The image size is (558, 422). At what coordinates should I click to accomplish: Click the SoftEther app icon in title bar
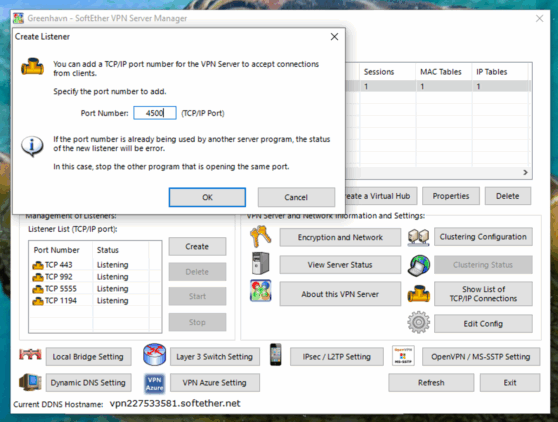19,18
